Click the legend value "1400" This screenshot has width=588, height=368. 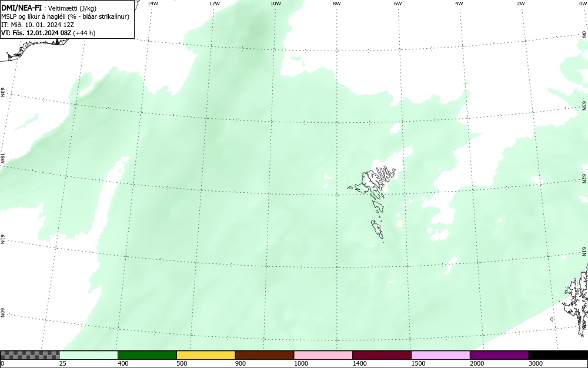(360, 363)
